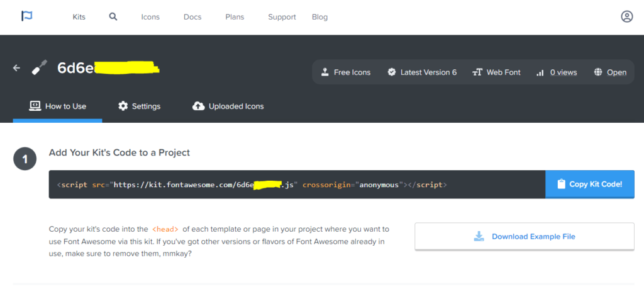
Task: Click the Web Font badge
Action: tap(496, 72)
